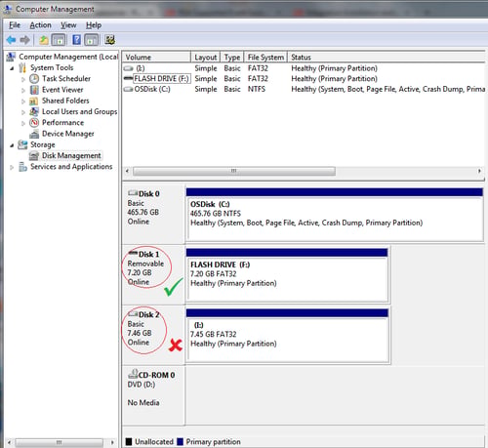Click the CD-ROM 0 drive icon
Screen dimensions: 488x448
[x=133, y=374]
